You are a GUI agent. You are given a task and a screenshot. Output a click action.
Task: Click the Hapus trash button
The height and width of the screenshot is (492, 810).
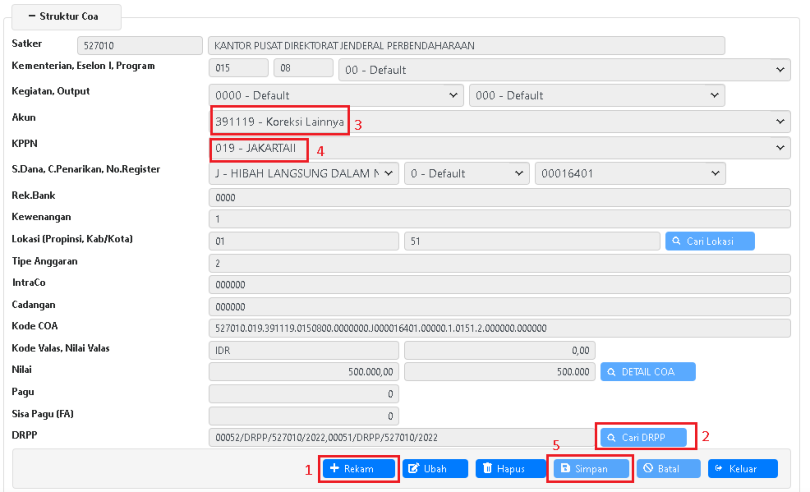click(508, 468)
